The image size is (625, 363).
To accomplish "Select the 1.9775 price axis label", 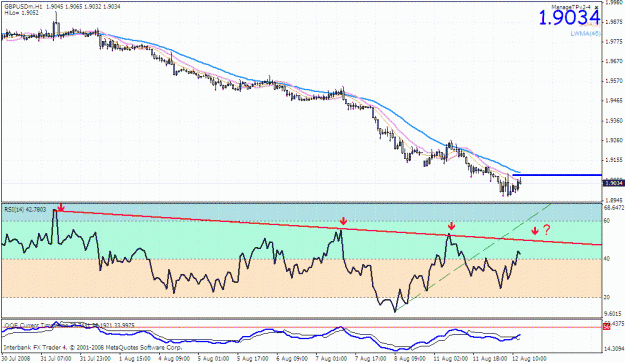I will (x=614, y=41).
